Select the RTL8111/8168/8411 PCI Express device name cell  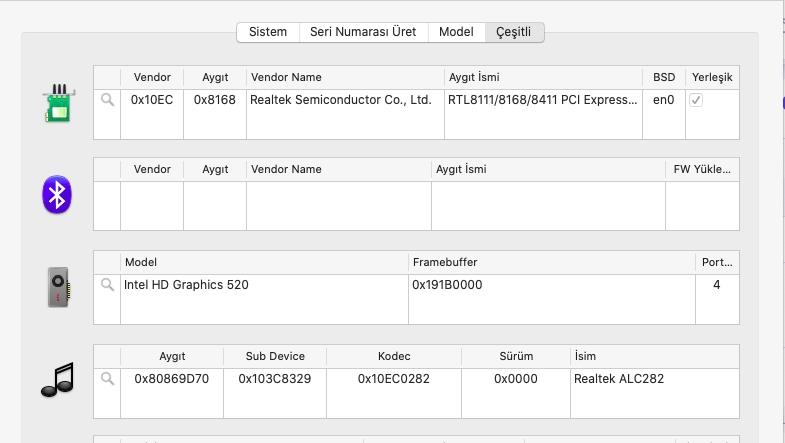[542, 100]
